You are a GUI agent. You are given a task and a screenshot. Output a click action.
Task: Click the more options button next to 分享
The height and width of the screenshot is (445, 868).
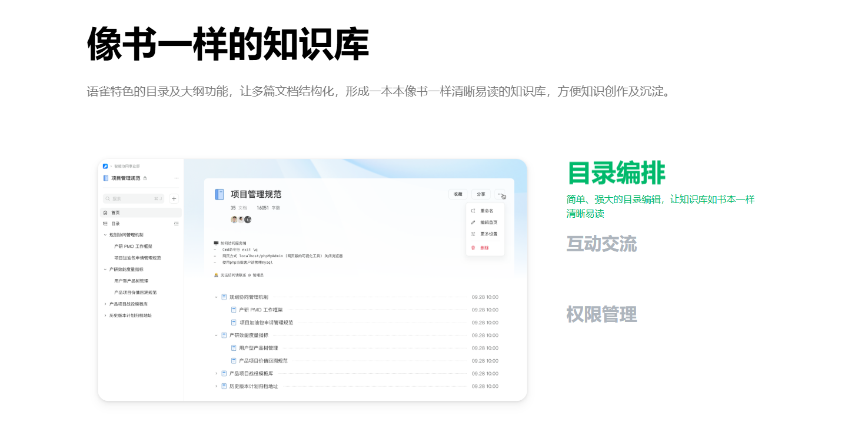click(x=500, y=194)
